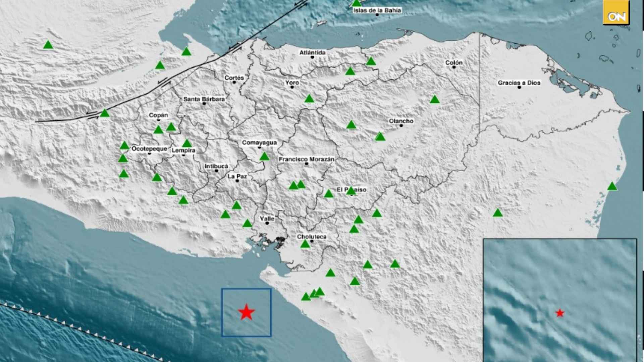Click the La Paz department label

tap(237, 176)
